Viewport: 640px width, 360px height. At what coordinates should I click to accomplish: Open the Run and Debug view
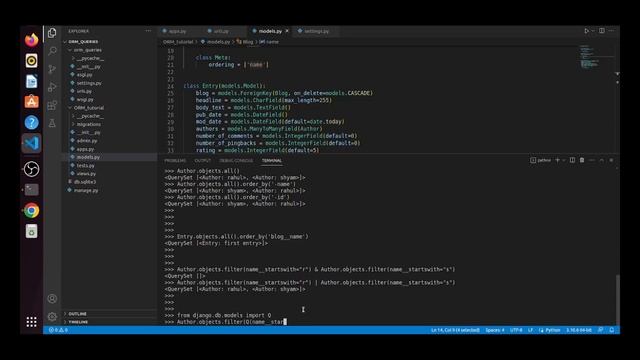click(x=52, y=87)
